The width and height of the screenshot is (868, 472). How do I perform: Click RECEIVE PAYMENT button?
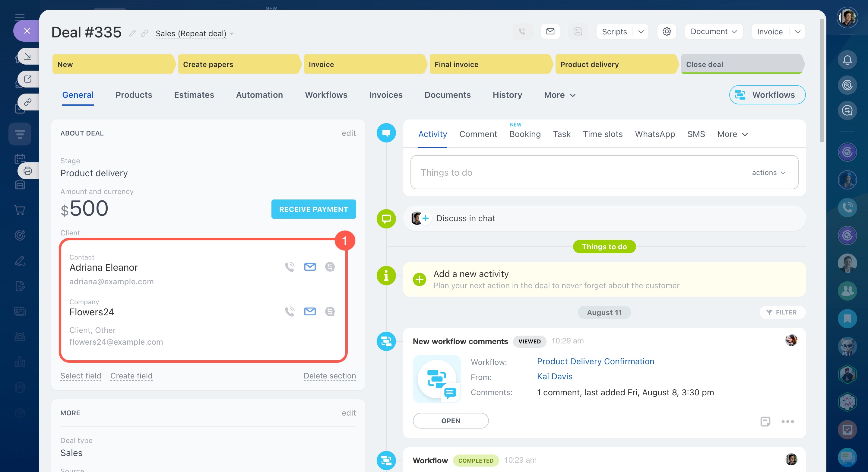[313, 209]
